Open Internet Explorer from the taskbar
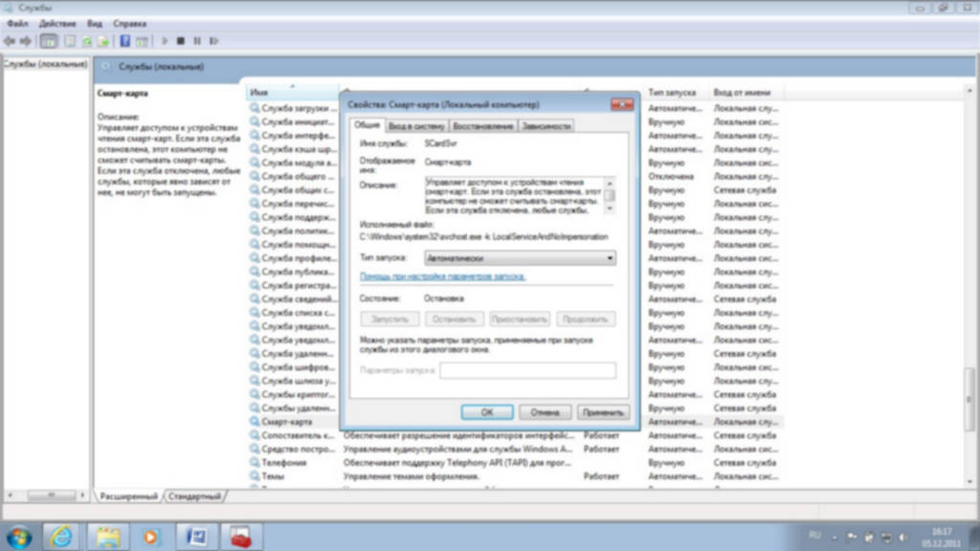This screenshot has height=551, width=980. [x=62, y=535]
